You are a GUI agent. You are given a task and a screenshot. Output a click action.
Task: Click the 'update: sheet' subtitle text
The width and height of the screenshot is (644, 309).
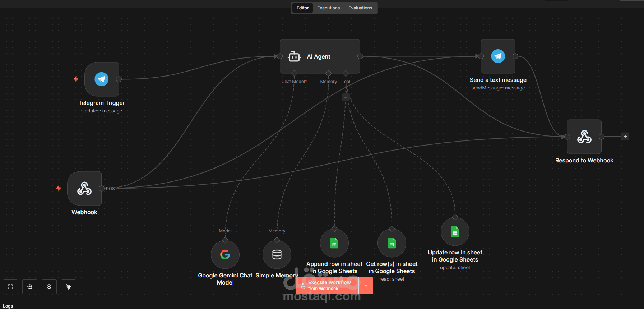pos(455,268)
